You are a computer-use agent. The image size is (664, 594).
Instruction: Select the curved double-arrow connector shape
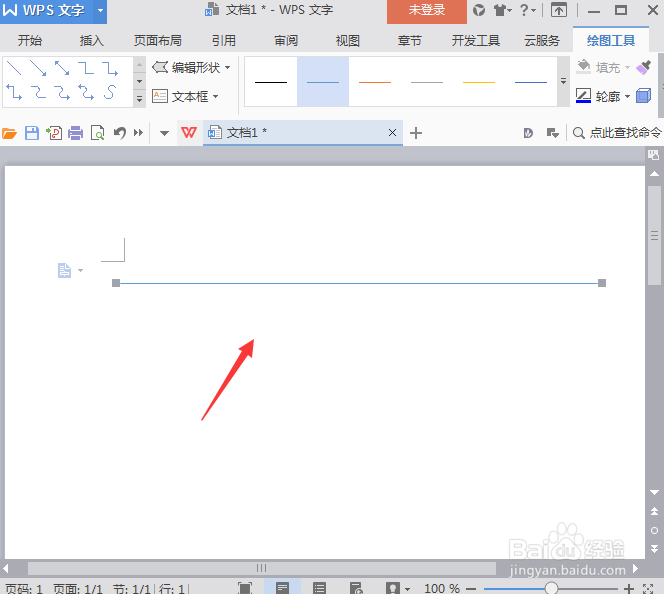[86, 92]
